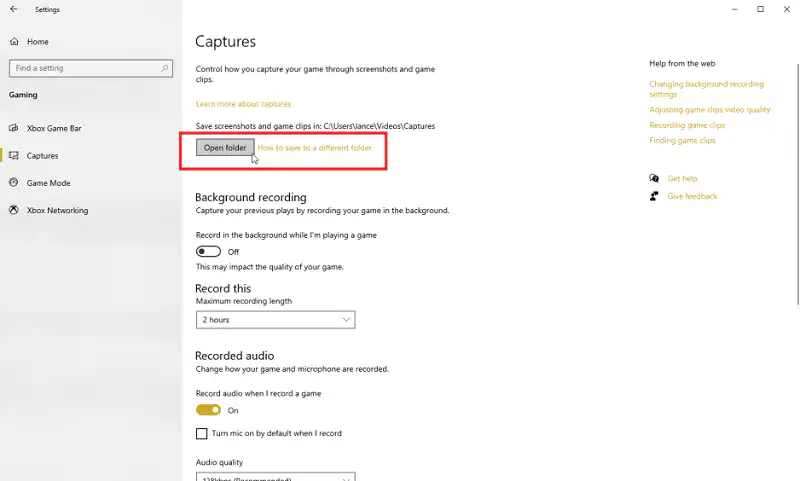
Task: Turn off the record audio toggle
Action: coord(208,410)
